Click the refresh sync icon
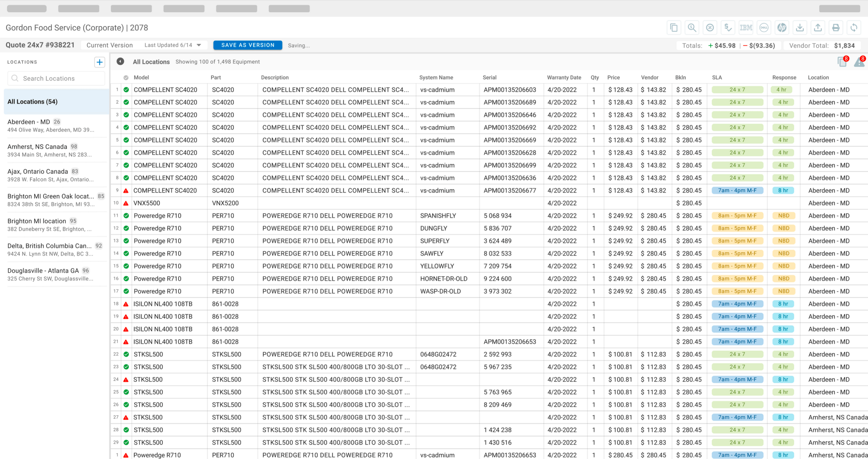868x459 pixels. 854,28
